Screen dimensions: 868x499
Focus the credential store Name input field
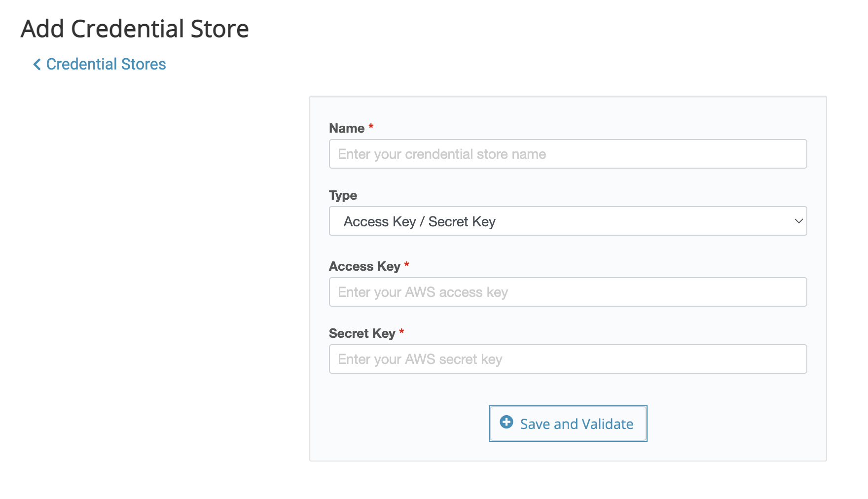pos(567,154)
